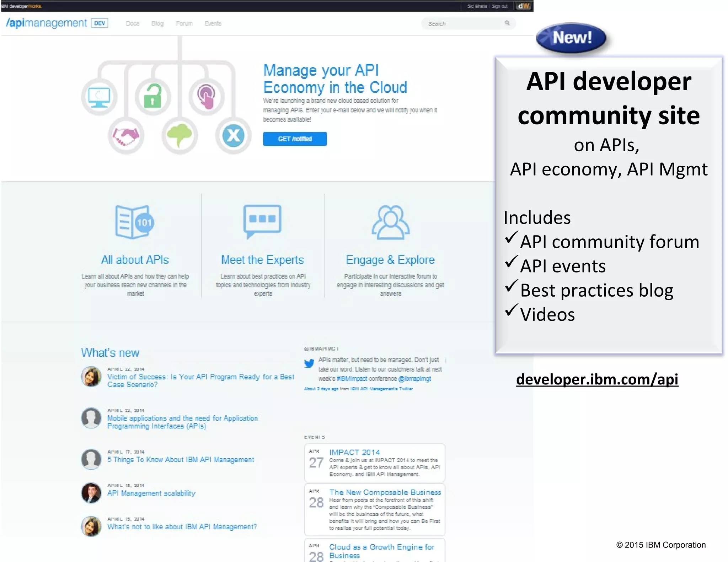Viewport: 728px width, 562px height.
Task: Open API Management scalability post
Action: 151,493
